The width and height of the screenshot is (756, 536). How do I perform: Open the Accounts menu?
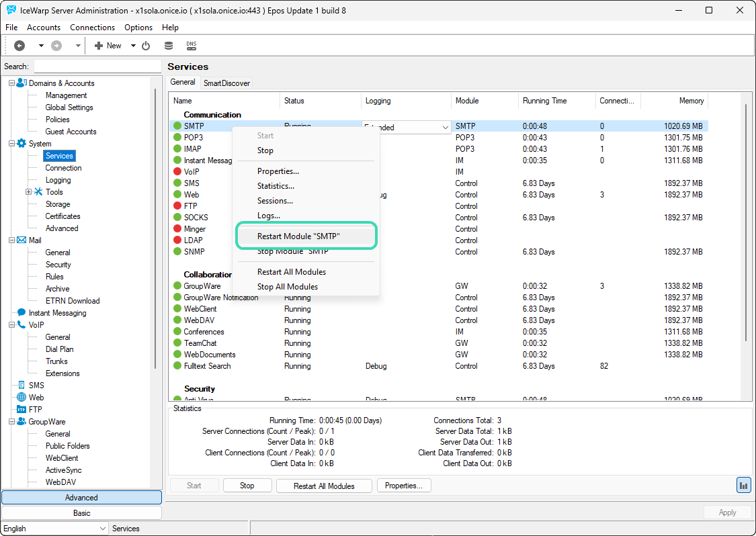44,28
